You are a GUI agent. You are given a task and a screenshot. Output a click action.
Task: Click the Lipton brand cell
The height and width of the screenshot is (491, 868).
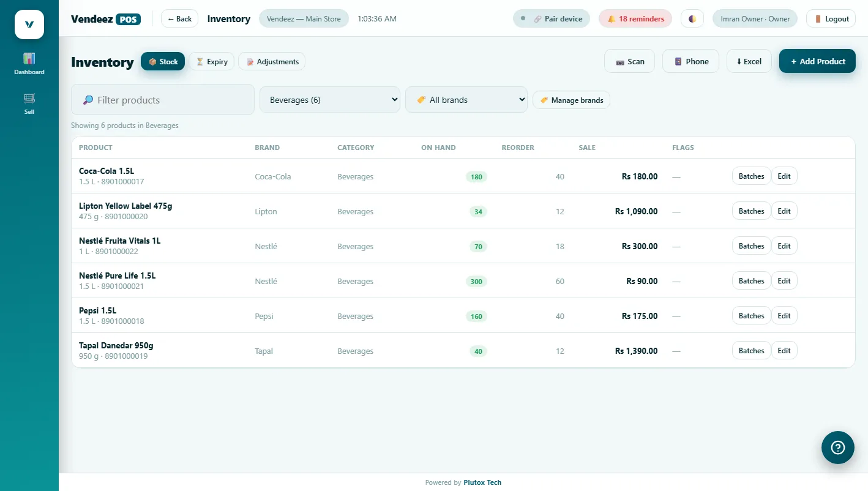pyautogui.click(x=266, y=212)
